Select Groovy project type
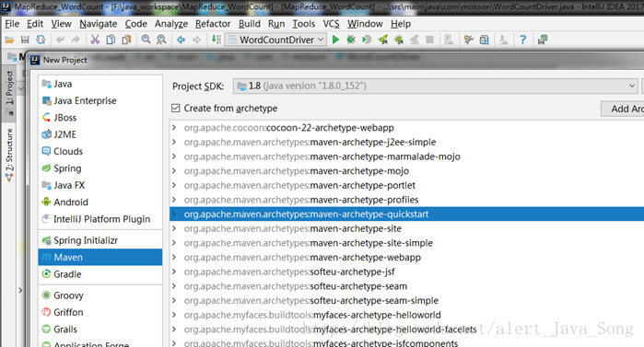644x347 pixels. click(x=100, y=295)
